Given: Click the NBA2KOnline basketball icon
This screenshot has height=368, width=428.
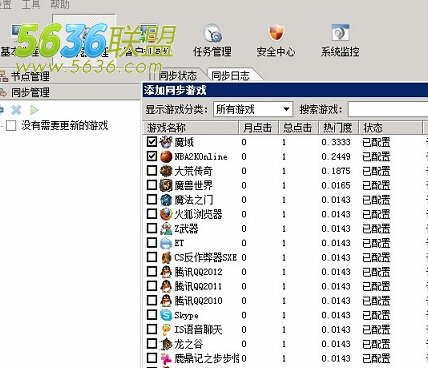Looking at the screenshot, I should [166, 156].
